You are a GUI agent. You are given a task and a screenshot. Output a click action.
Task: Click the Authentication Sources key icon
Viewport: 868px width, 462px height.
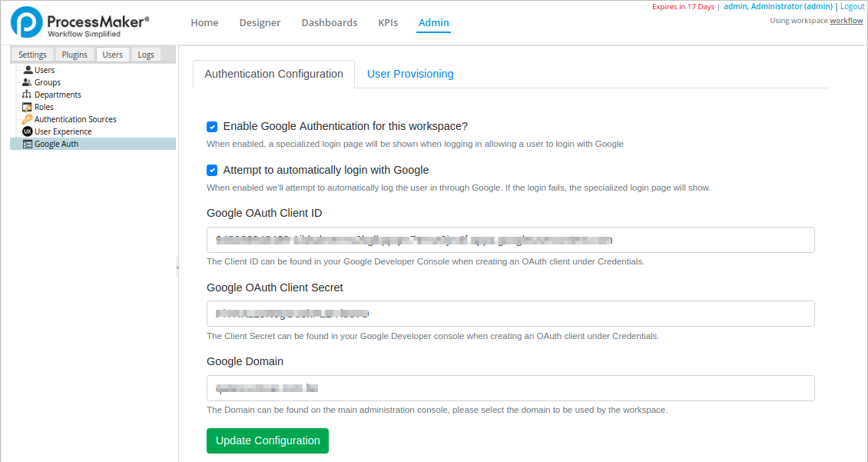coord(28,119)
